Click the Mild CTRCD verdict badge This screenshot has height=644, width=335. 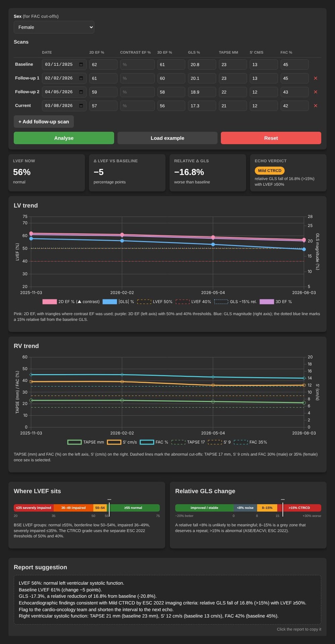tap(270, 171)
